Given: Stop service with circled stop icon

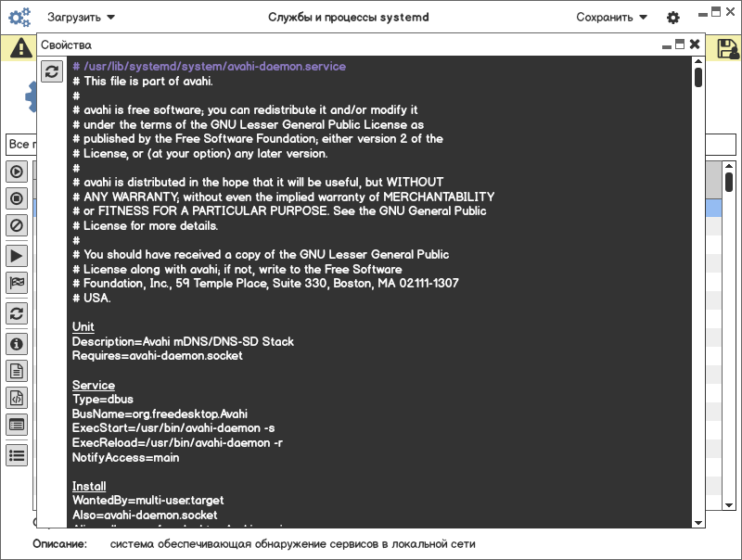Looking at the screenshot, I should (x=17, y=198).
